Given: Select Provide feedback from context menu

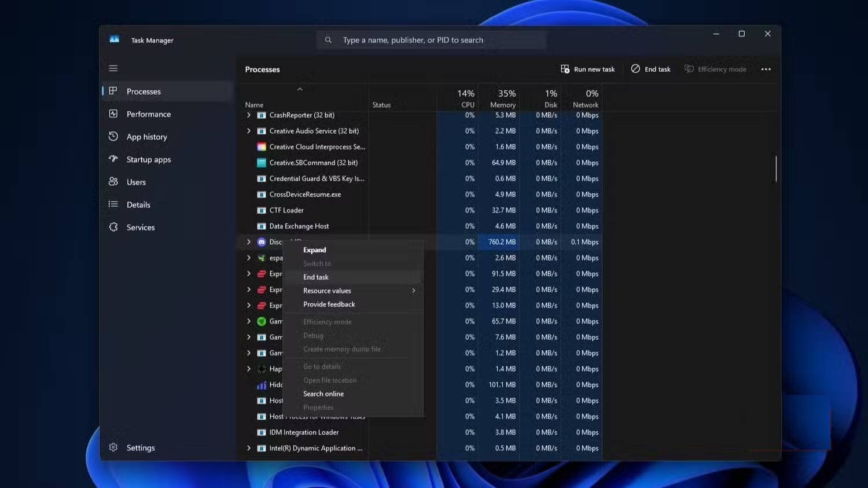Looking at the screenshot, I should 353,304.
